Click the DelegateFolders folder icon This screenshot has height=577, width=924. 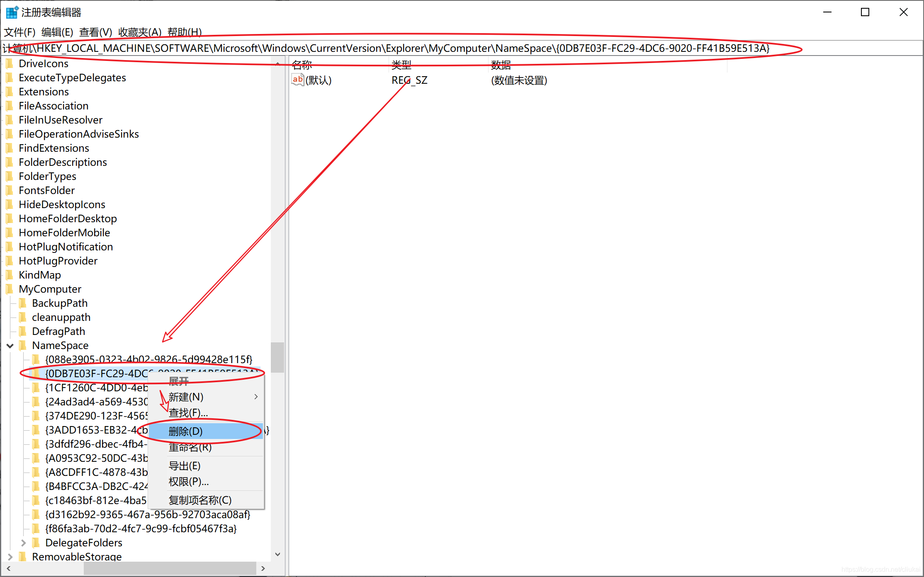point(36,543)
